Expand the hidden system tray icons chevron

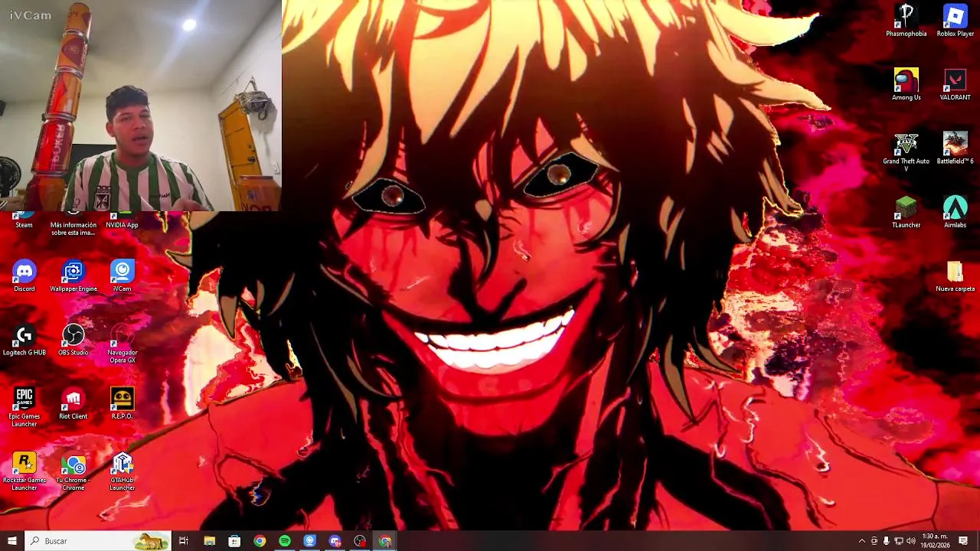click(862, 541)
